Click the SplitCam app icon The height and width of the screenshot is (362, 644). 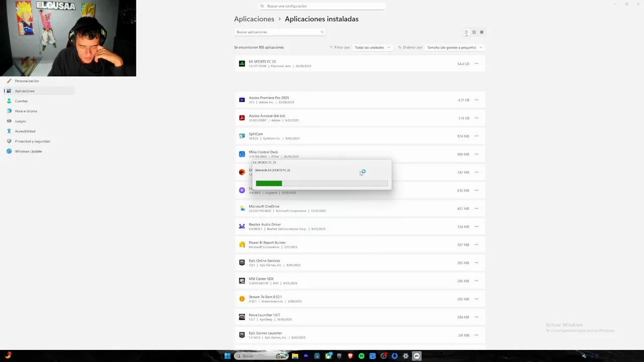point(242,136)
